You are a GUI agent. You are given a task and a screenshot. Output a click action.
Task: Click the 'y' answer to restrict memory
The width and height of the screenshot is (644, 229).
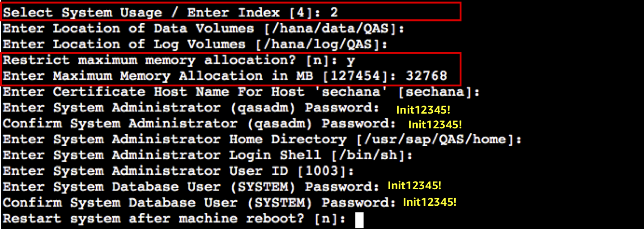pyautogui.click(x=353, y=61)
